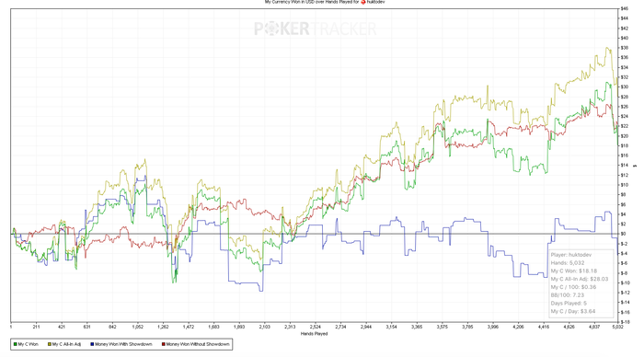The height and width of the screenshot is (357, 644).
Task: Click the green My C Won legend swatch
Action: click(16, 344)
